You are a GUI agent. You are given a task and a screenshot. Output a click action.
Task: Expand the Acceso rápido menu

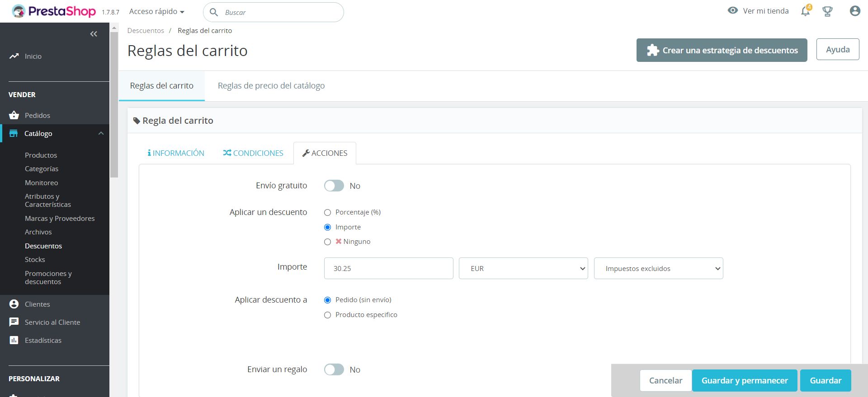(156, 11)
